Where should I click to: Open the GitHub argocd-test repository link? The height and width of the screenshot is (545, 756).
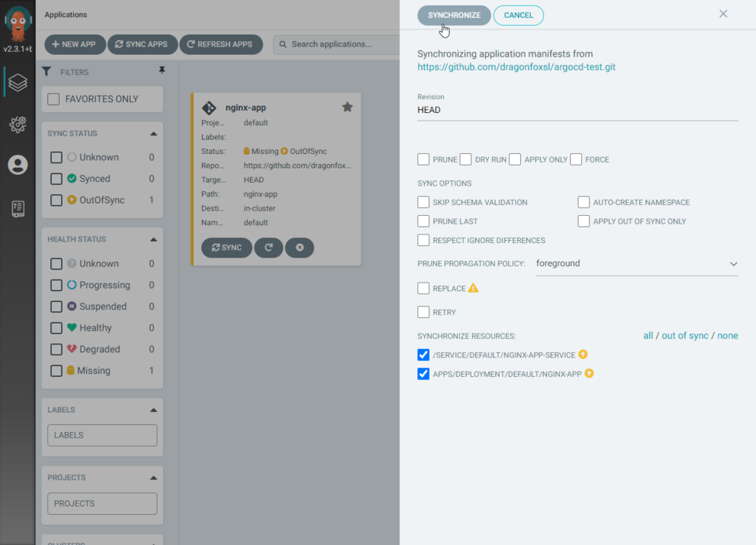tap(516, 67)
